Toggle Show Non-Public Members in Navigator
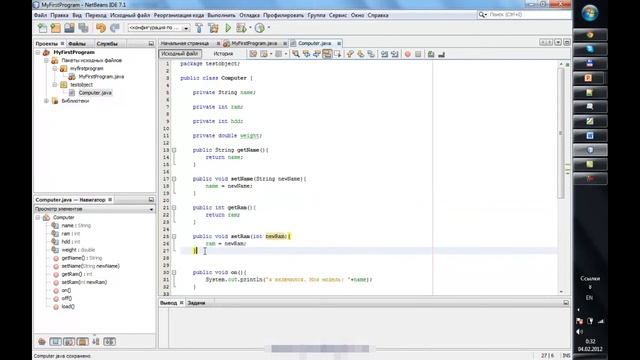This screenshot has width=640, height=360. tap(82, 341)
